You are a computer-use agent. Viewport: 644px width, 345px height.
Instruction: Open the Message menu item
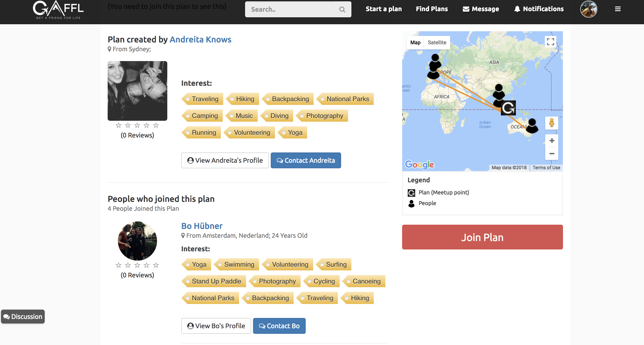click(x=481, y=9)
